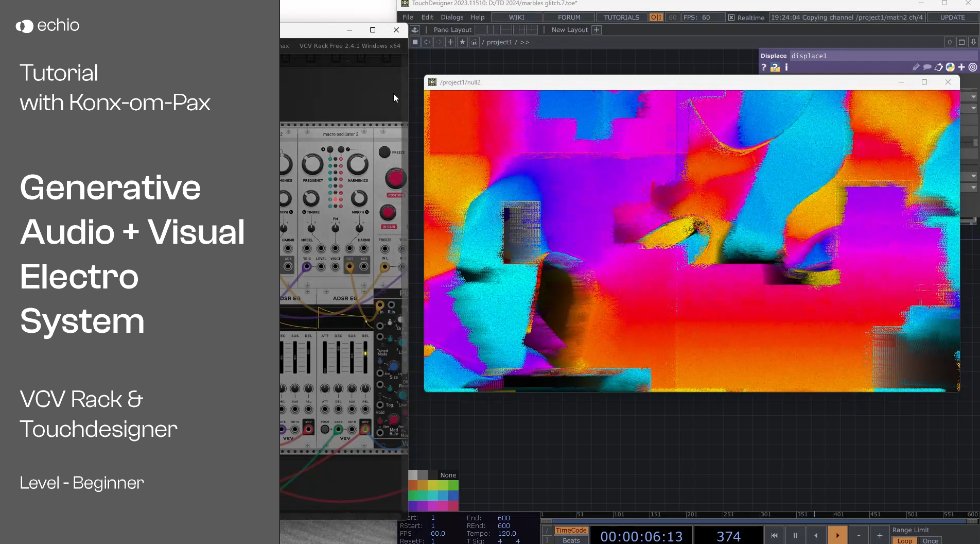Expand the network path with the >> chevron
Screen dimensions: 980x544
(525, 42)
